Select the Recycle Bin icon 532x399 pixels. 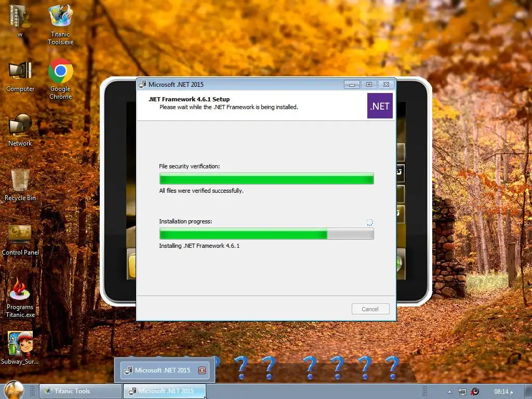20,185
